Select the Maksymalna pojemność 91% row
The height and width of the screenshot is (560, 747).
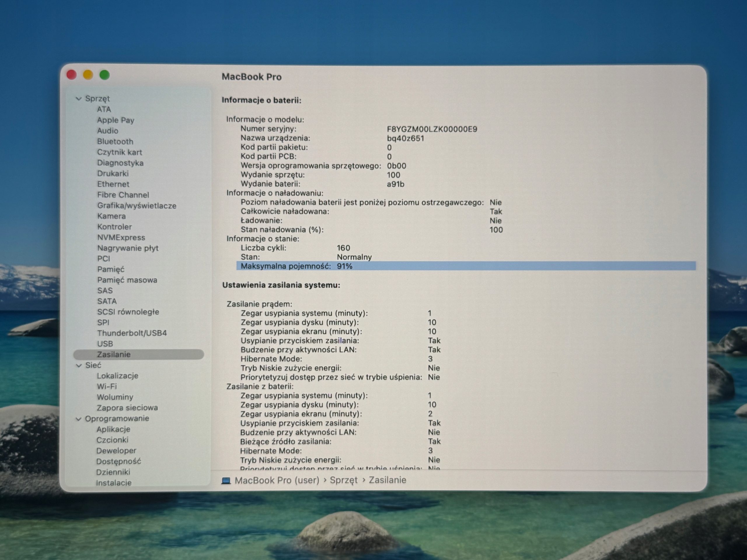click(466, 266)
